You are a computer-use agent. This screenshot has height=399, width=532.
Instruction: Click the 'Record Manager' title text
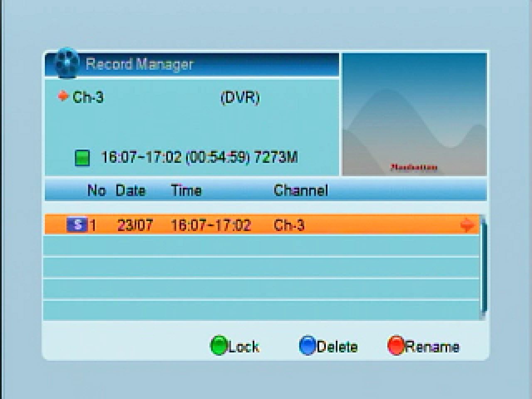click(140, 64)
